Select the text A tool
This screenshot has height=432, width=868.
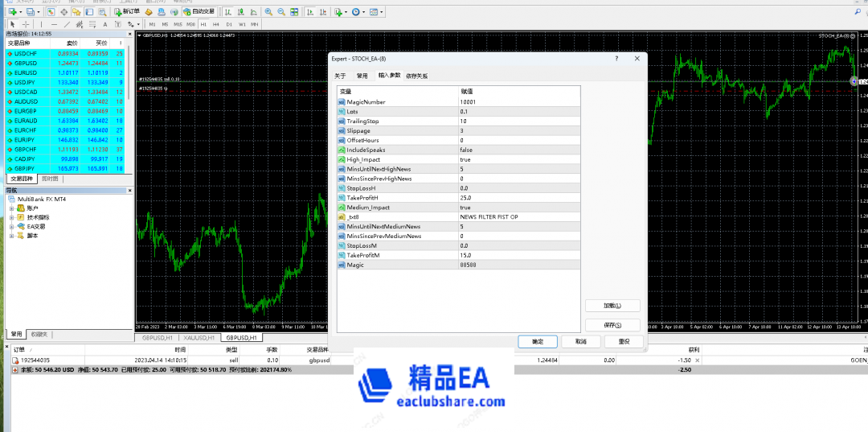[105, 24]
